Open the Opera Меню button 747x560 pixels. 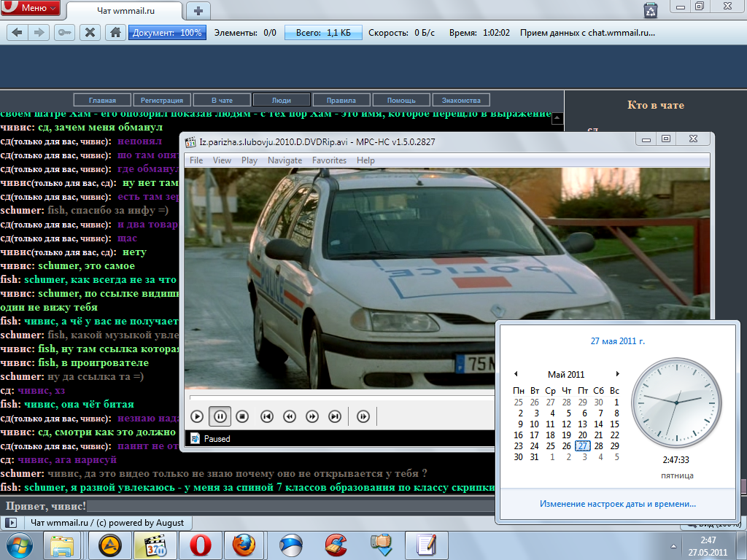click(x=31, y=7)
